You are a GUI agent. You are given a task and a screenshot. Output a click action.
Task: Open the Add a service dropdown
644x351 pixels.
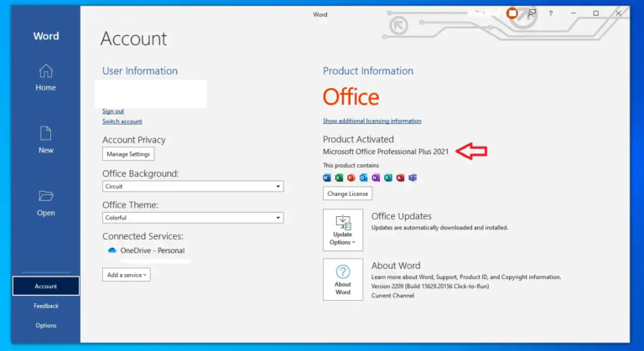coord(127,275)
